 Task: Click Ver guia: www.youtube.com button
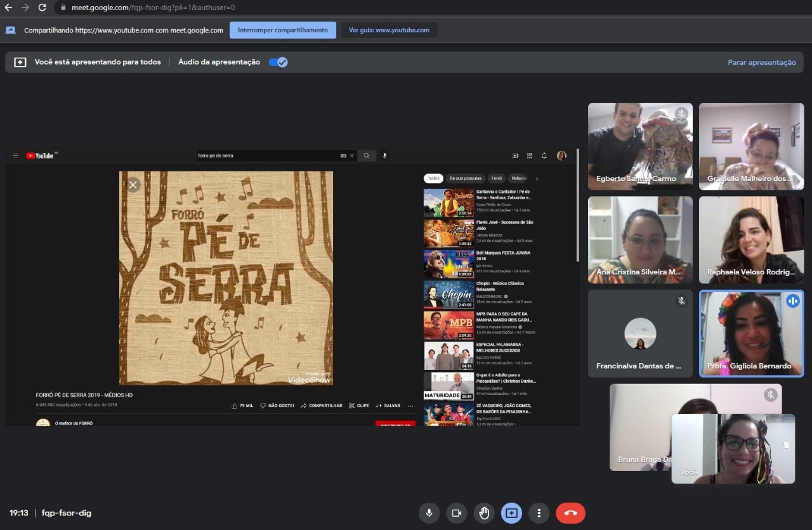(389, 30)
